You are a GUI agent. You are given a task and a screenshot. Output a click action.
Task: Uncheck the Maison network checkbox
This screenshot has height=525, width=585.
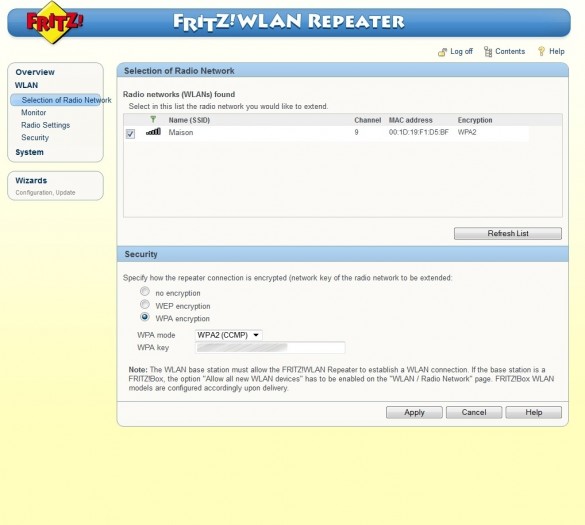[x=130, y=134]
